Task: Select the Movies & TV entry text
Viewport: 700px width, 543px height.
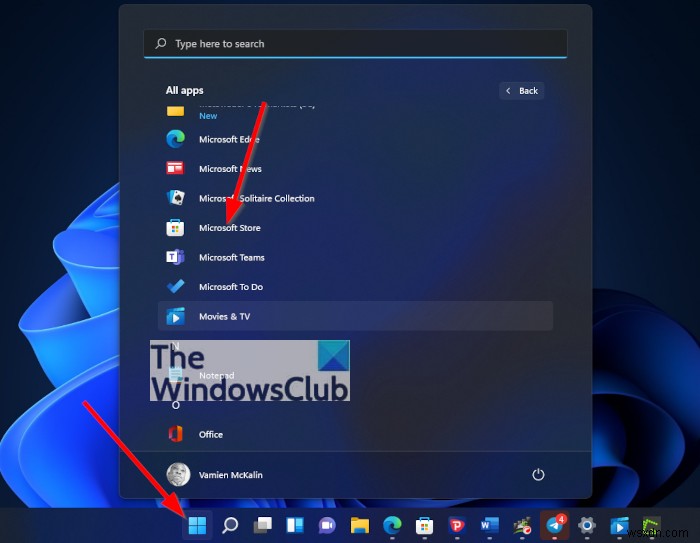Action: tap(225, 317)
